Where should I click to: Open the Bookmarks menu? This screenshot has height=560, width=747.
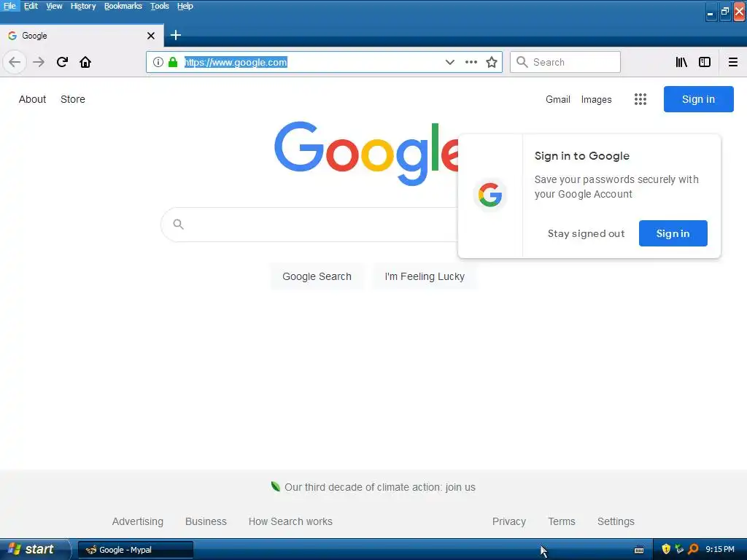coord(123,6)
